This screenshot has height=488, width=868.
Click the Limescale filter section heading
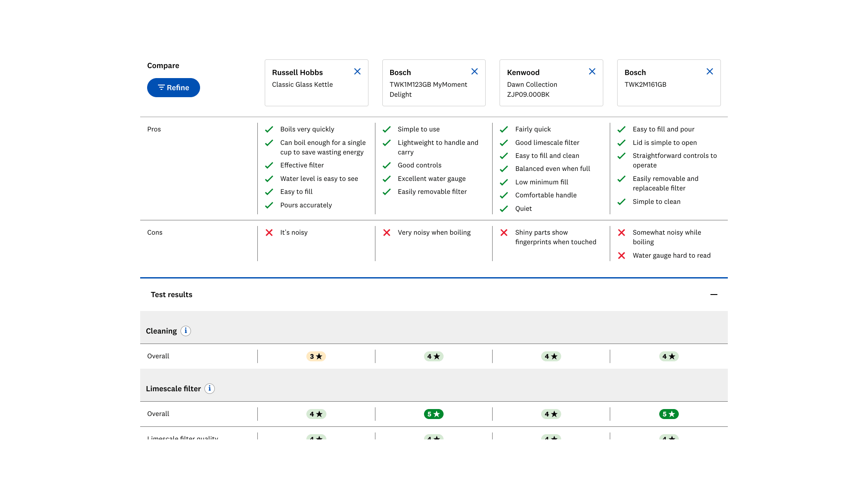(173, 389)
